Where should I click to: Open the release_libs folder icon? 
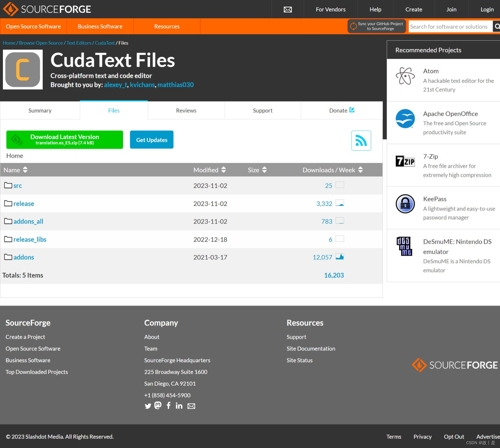click(x=8, y=239)
